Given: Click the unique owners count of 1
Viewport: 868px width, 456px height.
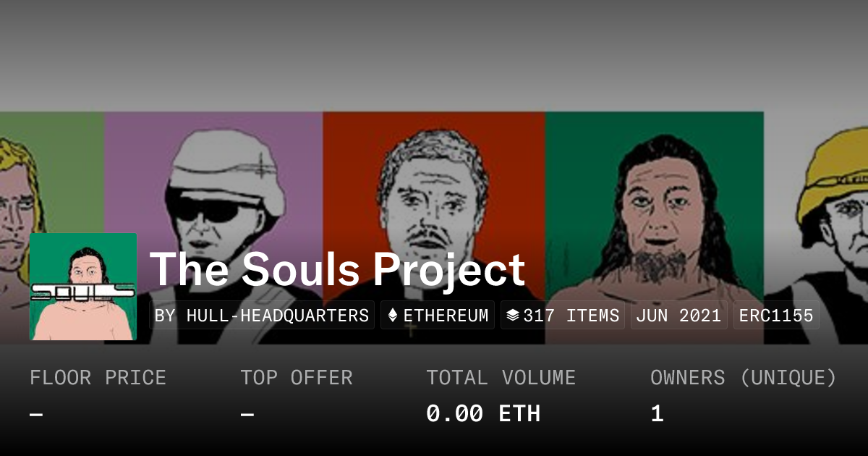Looking at the screenshot, I should (657, 414).
